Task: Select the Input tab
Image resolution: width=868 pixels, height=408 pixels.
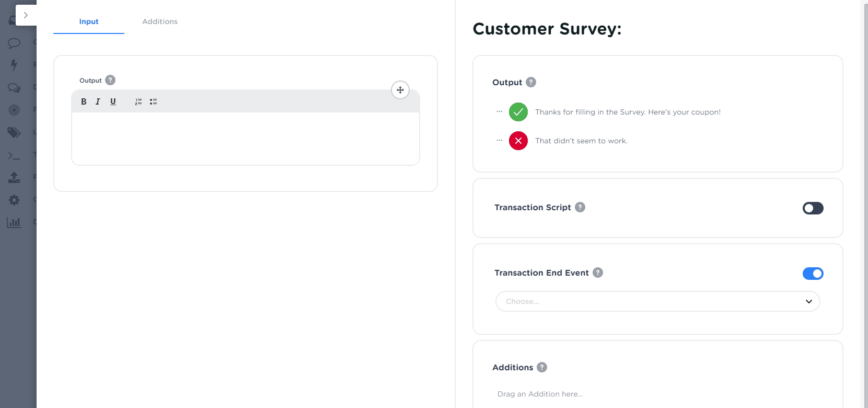Action: click(89, 21)
